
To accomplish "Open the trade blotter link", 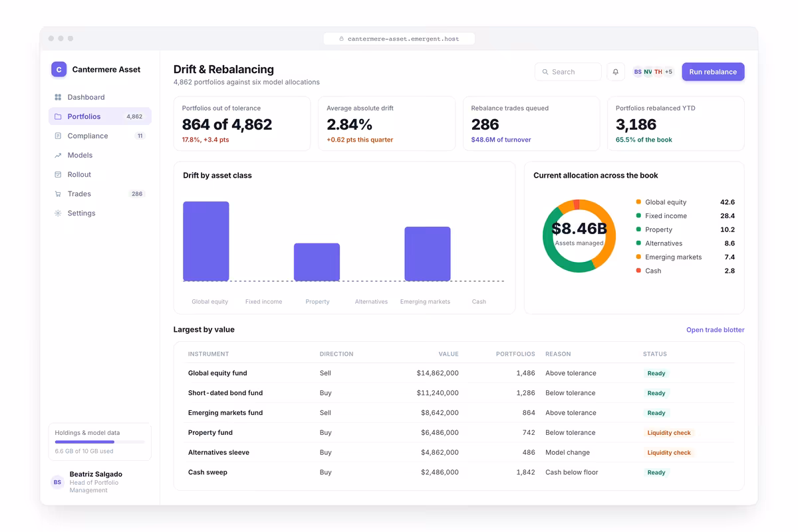I will tap(716, 330).
